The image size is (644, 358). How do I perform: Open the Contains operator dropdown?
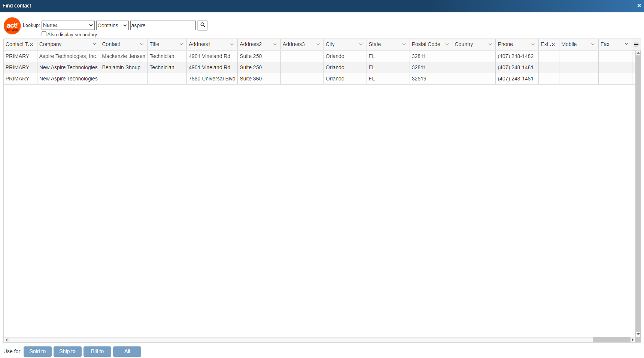(x=112, y=25)
